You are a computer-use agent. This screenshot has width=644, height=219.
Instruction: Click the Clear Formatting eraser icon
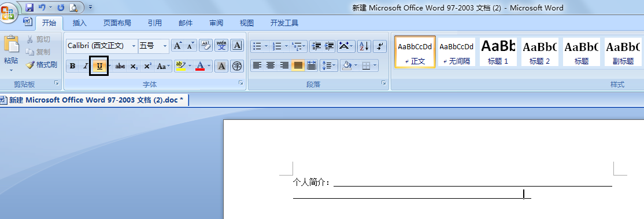[x=205, y=45]
